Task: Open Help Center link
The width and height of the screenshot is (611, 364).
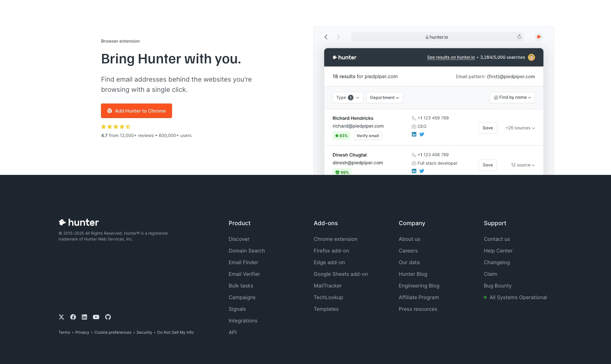Action: [498, 251]
